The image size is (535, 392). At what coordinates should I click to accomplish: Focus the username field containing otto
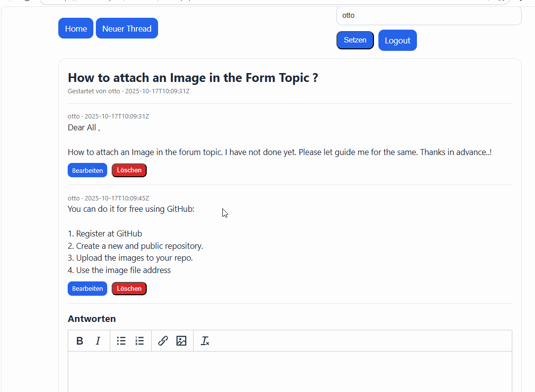point(429,15)
